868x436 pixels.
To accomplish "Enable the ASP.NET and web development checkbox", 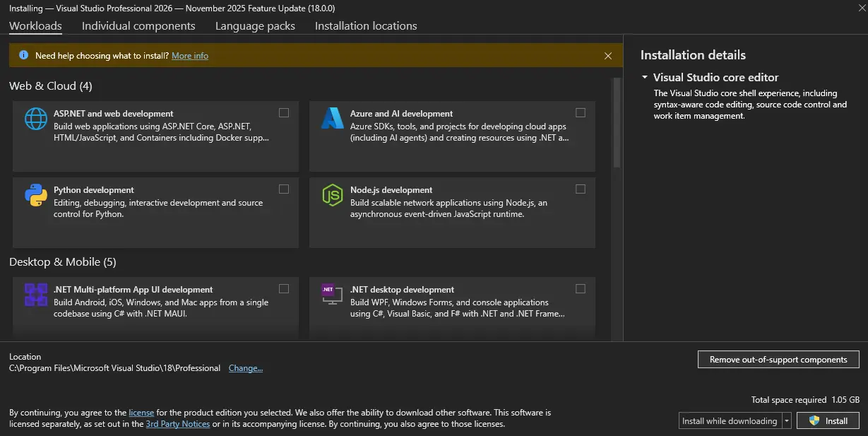I will (284, 112).
